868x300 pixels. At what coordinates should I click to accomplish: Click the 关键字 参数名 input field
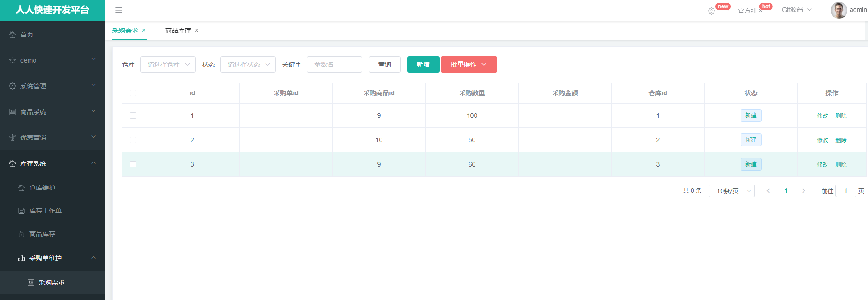pos(335,64)
